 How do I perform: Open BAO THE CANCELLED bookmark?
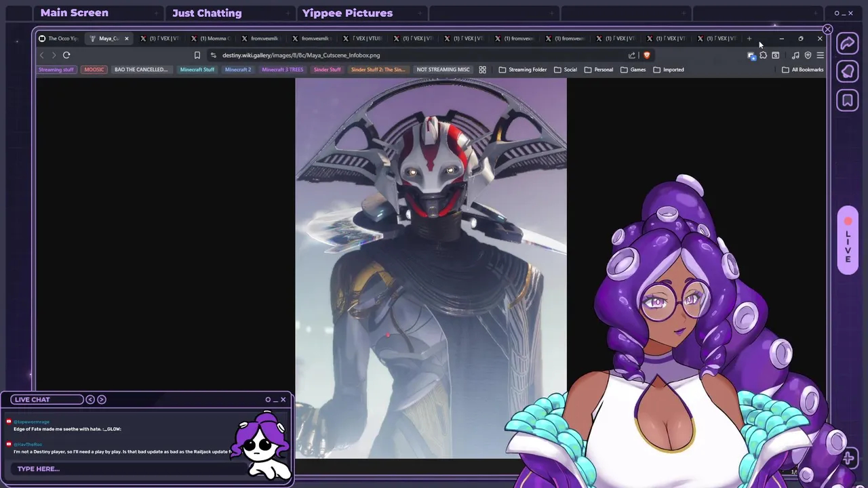pos(141,70)
